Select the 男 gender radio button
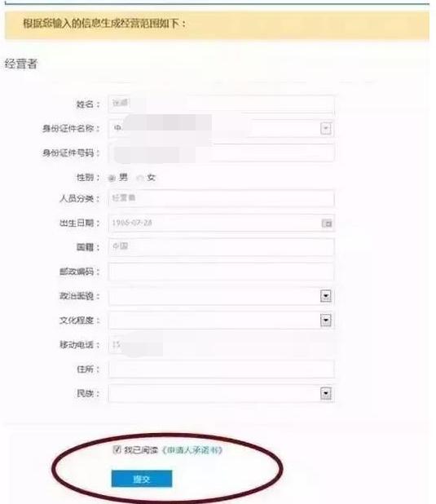 [112, 178]
